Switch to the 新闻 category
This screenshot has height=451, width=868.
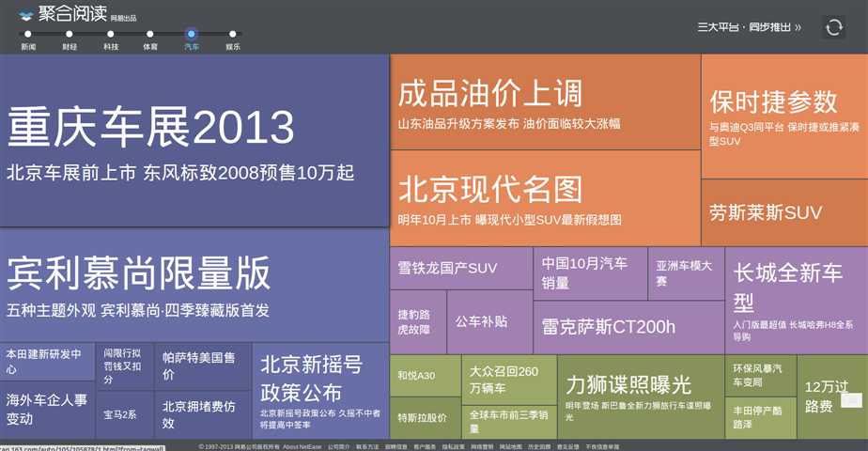[28, 39]
